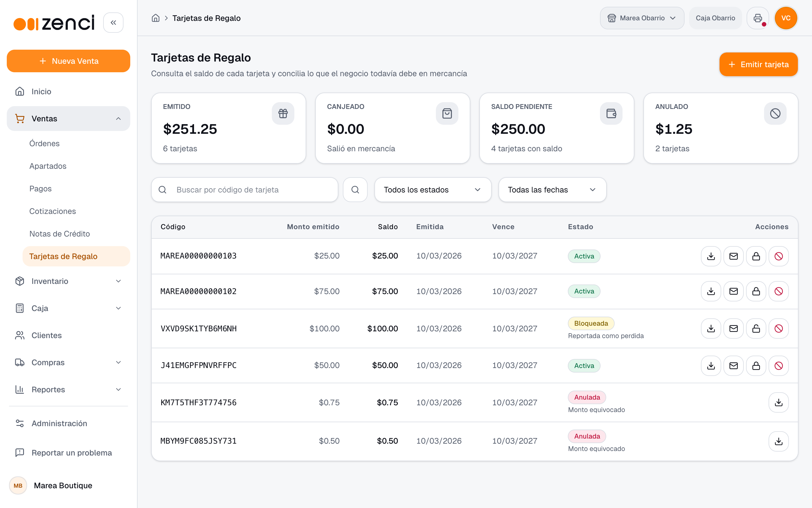The image size is (812, 508).
Task: Open the Todas las fechas filter
Action: click(552, 190)
